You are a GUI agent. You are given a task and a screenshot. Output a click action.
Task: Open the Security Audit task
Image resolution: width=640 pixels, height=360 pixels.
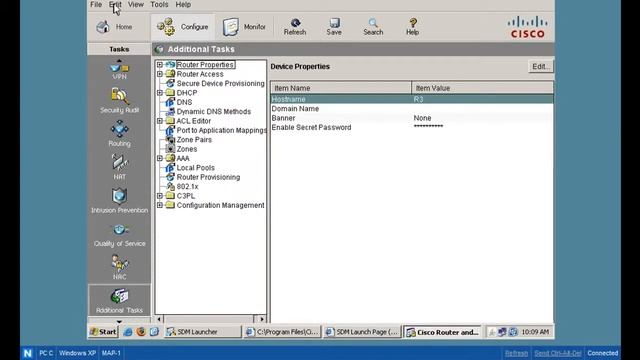(x=119, y=100)
